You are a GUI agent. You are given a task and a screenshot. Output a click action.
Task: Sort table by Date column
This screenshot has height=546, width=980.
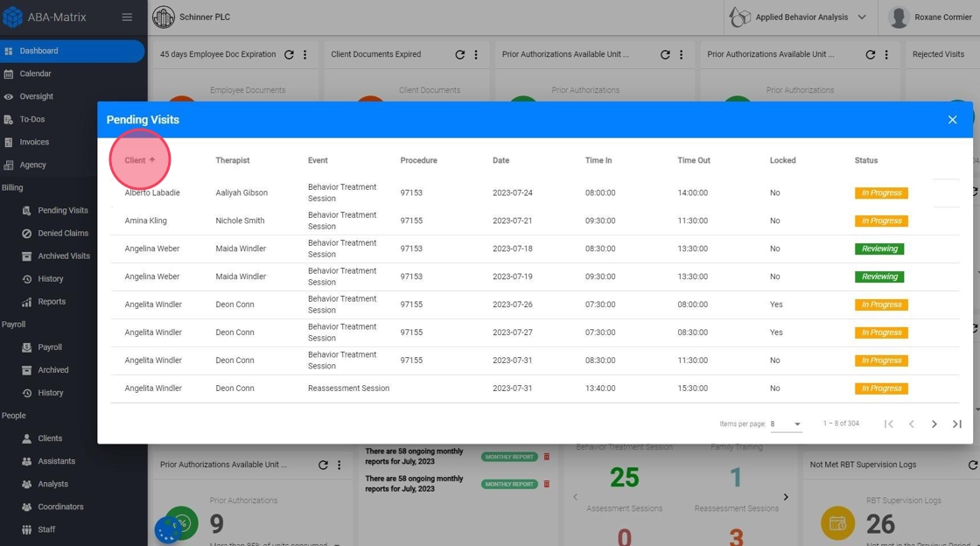point(500,160)
